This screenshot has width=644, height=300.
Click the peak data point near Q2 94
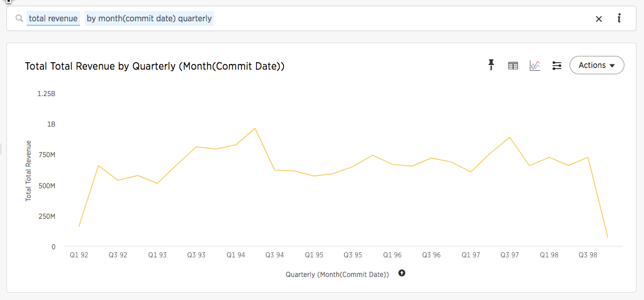(x=255, y=128)
